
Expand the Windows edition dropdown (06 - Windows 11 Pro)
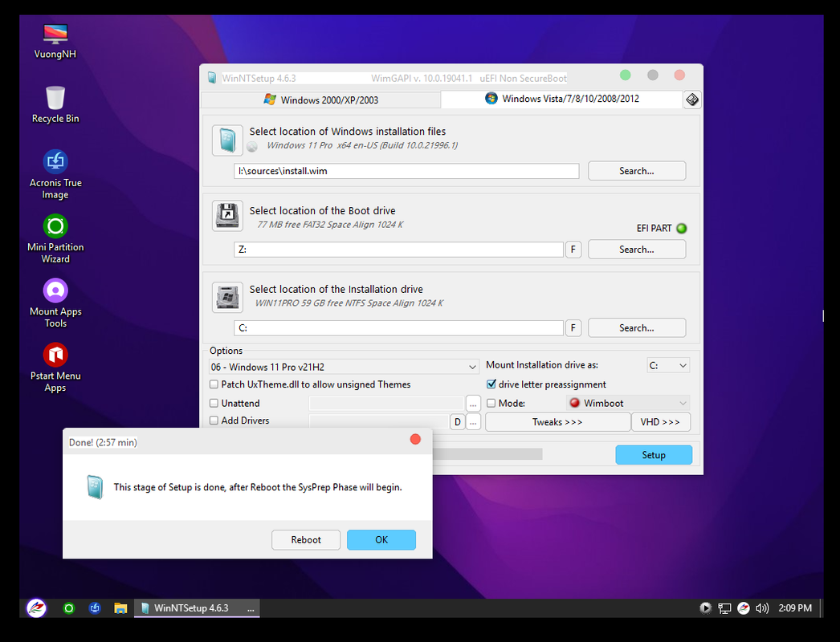[344, 367]
